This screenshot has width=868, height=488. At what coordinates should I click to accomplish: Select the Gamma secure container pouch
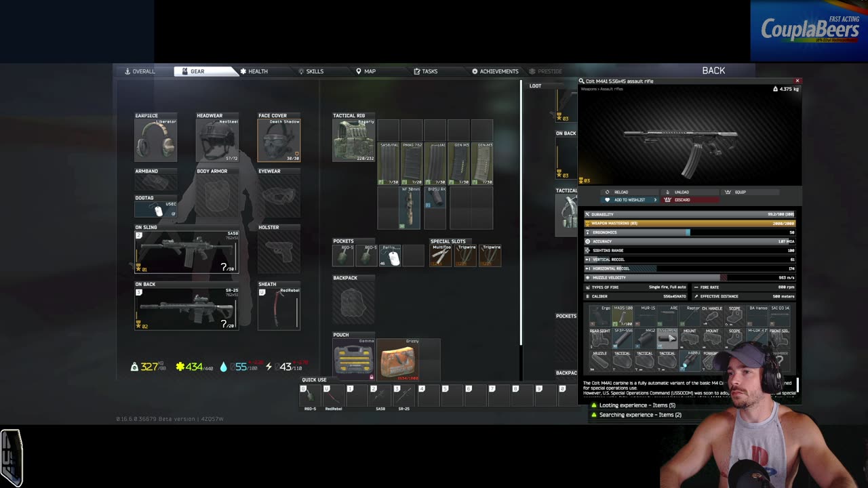[x=353, y=361]
